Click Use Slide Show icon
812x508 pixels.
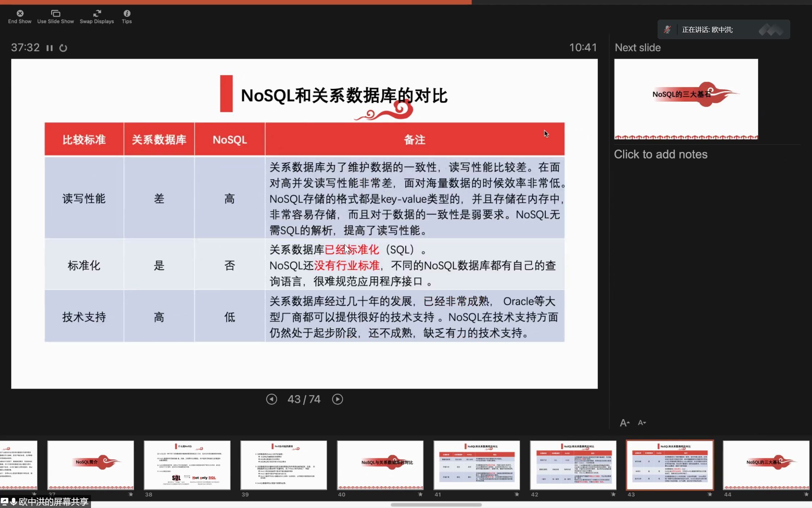[x=55, y=14]
